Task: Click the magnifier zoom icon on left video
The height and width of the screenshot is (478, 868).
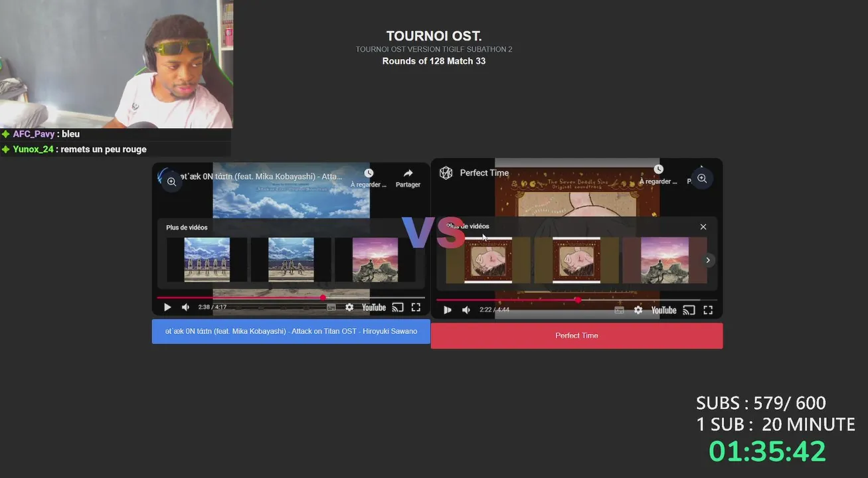Action: 171,181
